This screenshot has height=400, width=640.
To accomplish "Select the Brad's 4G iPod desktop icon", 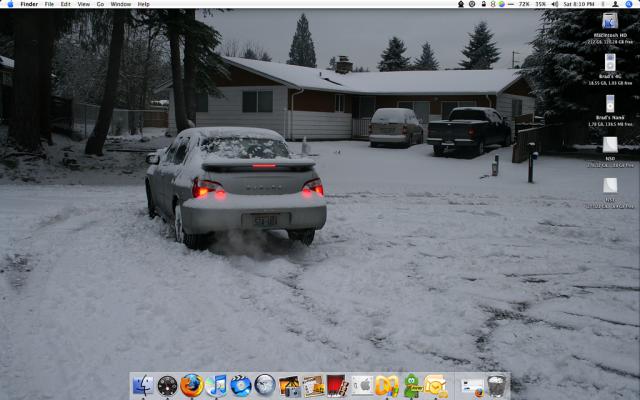I will click(610, 62).
